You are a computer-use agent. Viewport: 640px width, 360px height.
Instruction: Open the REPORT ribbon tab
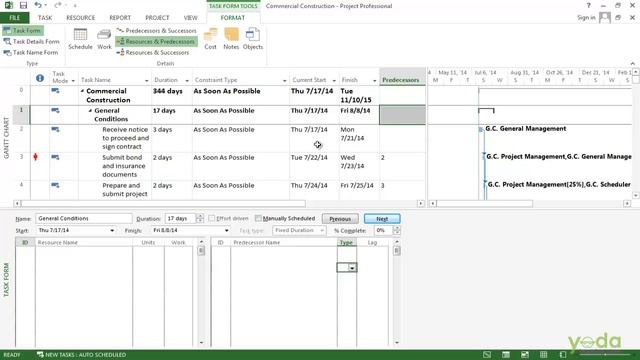click(x=120, y=18)
